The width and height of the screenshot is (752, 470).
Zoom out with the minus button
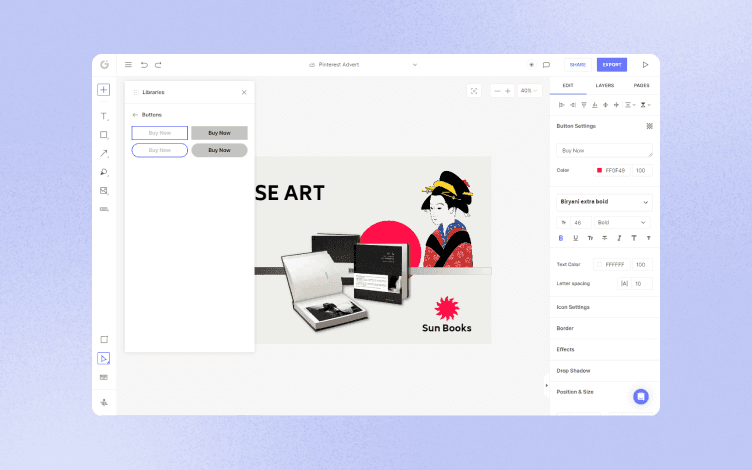click(x=497, y=91)
